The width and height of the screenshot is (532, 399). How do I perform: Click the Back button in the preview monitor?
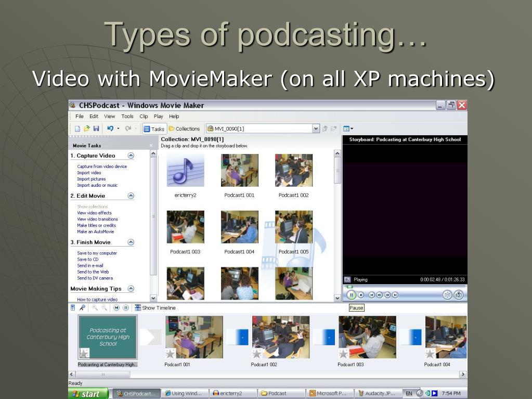click(x=372, y=295)
